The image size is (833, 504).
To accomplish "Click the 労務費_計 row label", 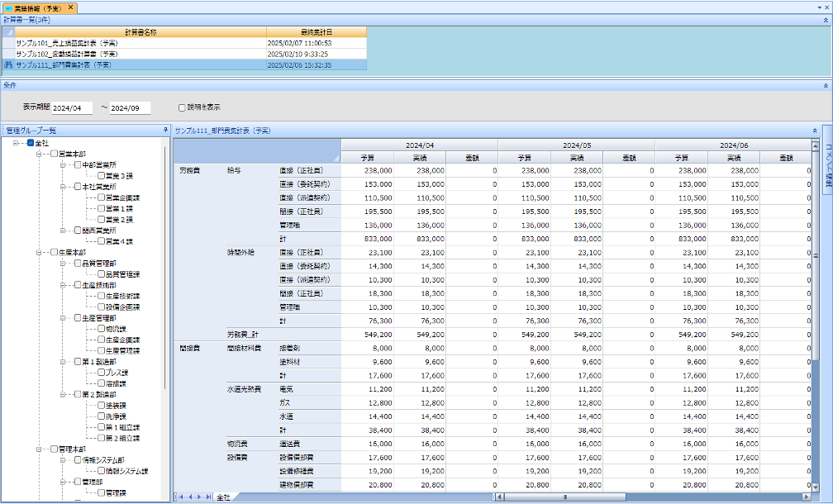I will point(243,335).
